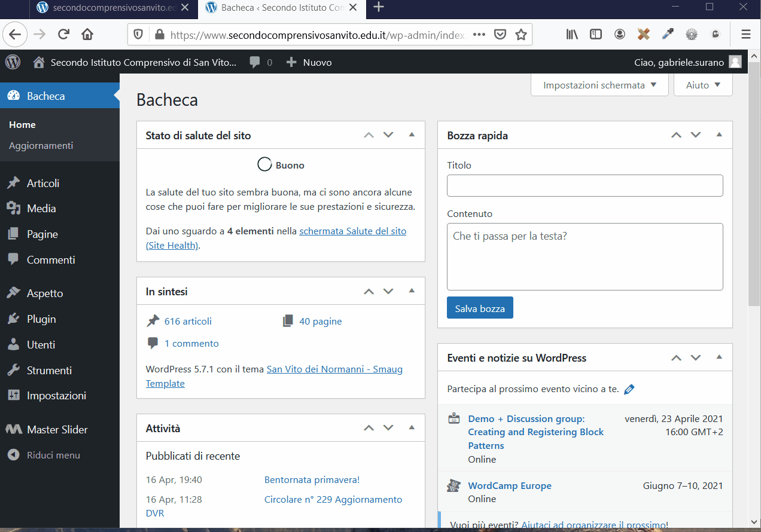Open new browser tab with plus
Screen dimensions: 761x532
pyautogui.click(x=379, y=7)
